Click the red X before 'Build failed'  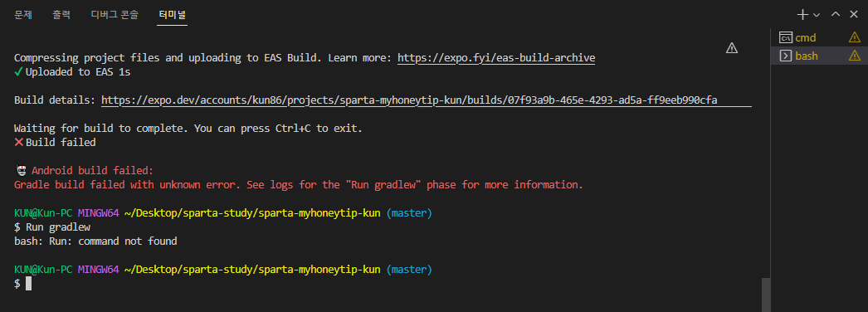pyautogui.click(x=19, y=142)
